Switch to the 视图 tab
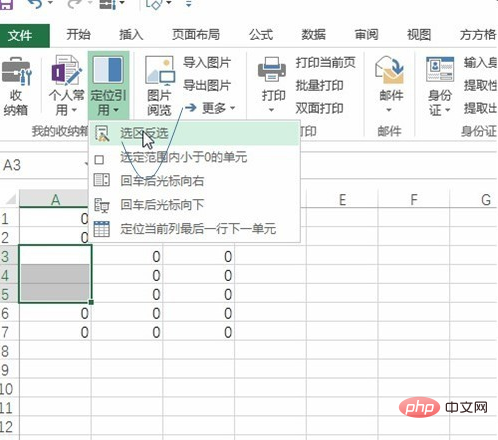Image resolution: width=498 pixels, height=440 pixels. pyautogui.click(x=419, y=35)
